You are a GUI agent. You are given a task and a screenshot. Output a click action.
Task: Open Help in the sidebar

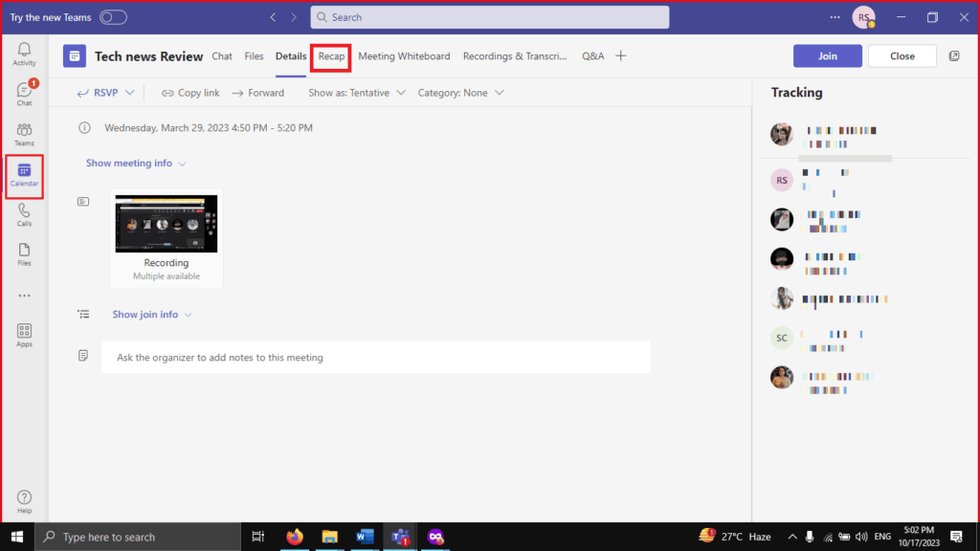[x=24, y=501]
